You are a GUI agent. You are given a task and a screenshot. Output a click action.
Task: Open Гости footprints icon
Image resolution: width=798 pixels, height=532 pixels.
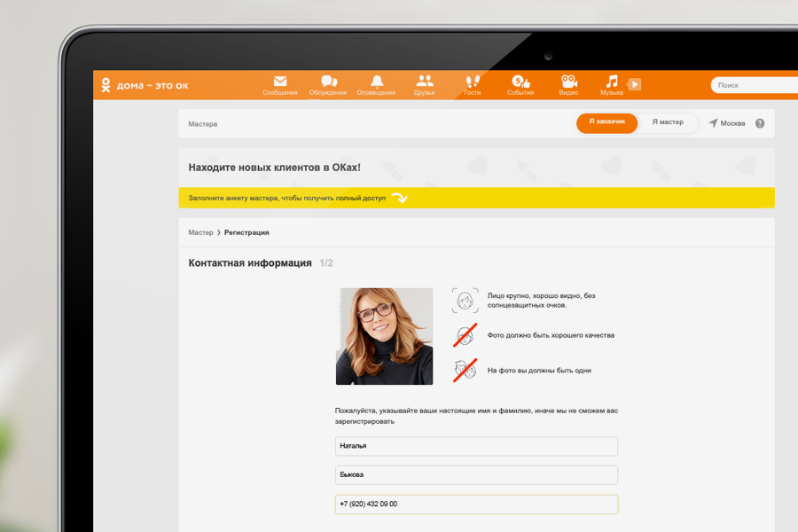[x=473, y=81]
